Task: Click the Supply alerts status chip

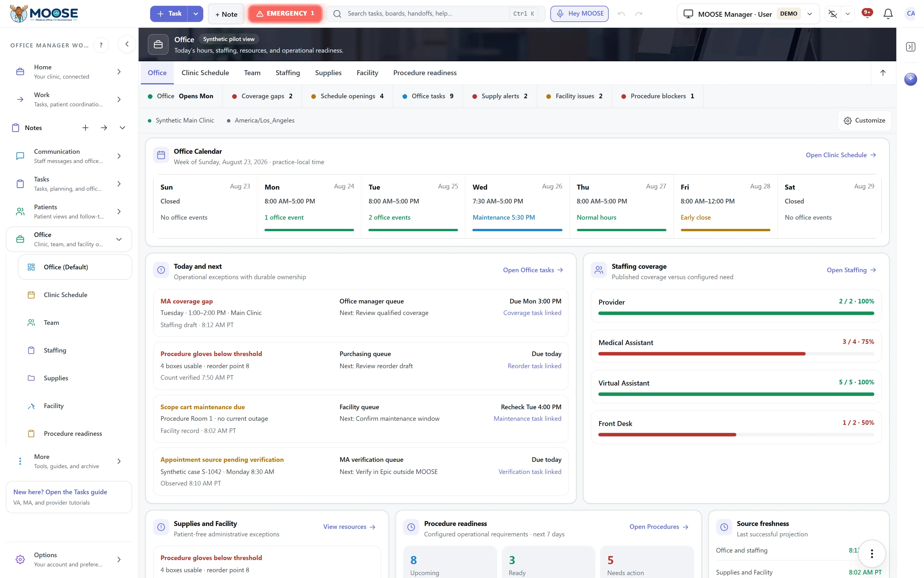Action: (500, 96)
